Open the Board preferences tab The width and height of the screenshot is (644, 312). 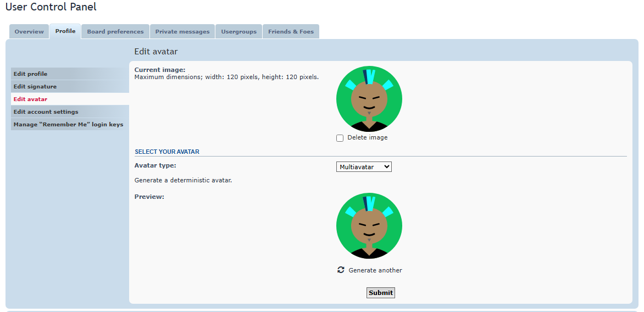pos(115,32)
